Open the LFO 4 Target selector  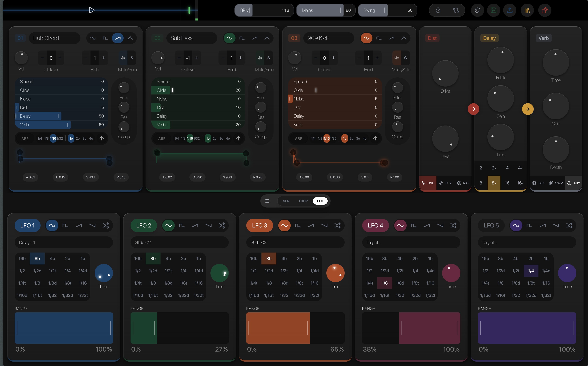click(x=411, y=242)
